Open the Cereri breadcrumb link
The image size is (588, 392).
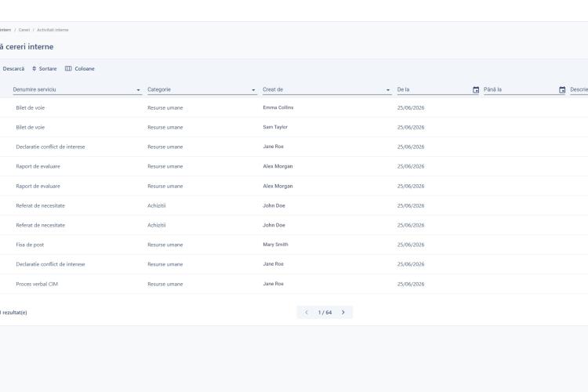point(24,30)
